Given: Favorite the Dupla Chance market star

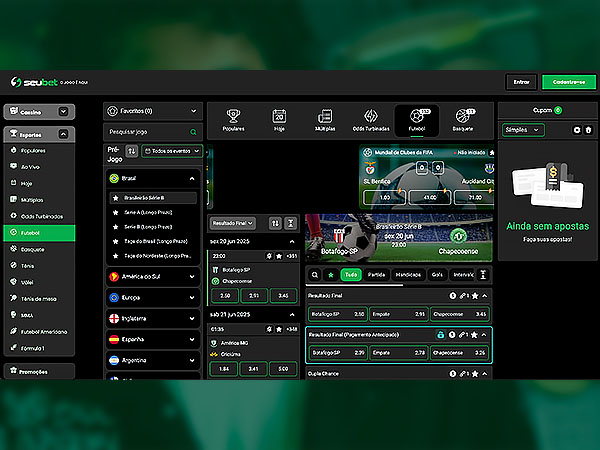Looking at the screenshot, I should [475, 373].
